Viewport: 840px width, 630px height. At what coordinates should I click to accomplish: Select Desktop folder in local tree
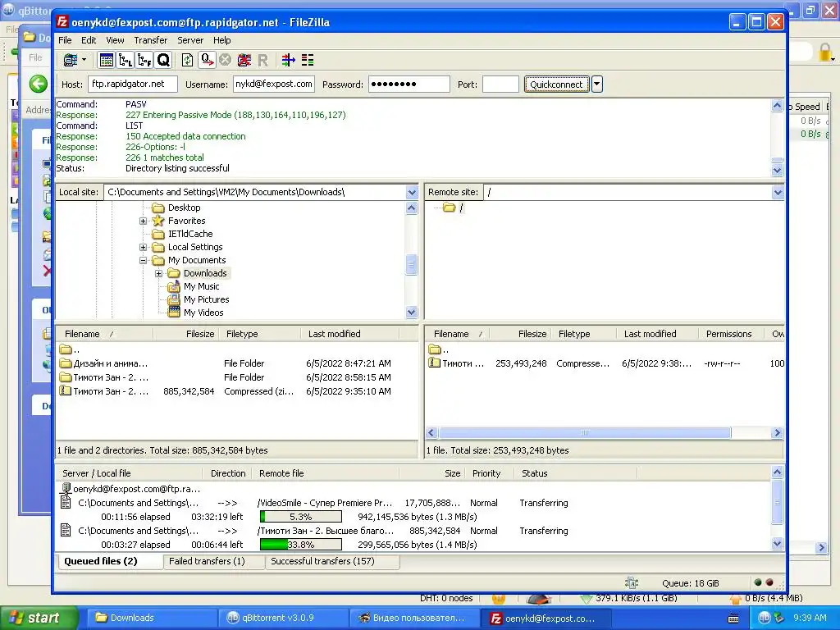(184, 208)
